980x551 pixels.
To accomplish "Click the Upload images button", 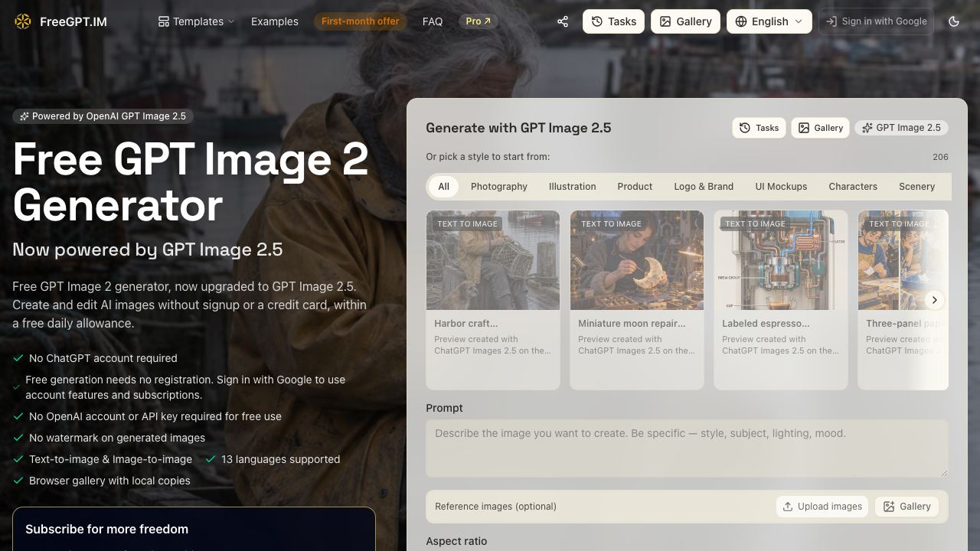I will [822, 507].
